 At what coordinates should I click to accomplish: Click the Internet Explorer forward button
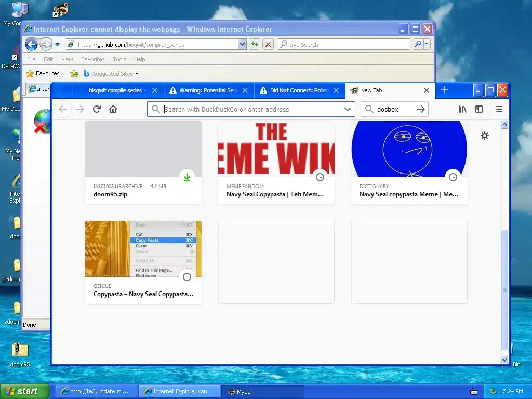pos(46,44)
